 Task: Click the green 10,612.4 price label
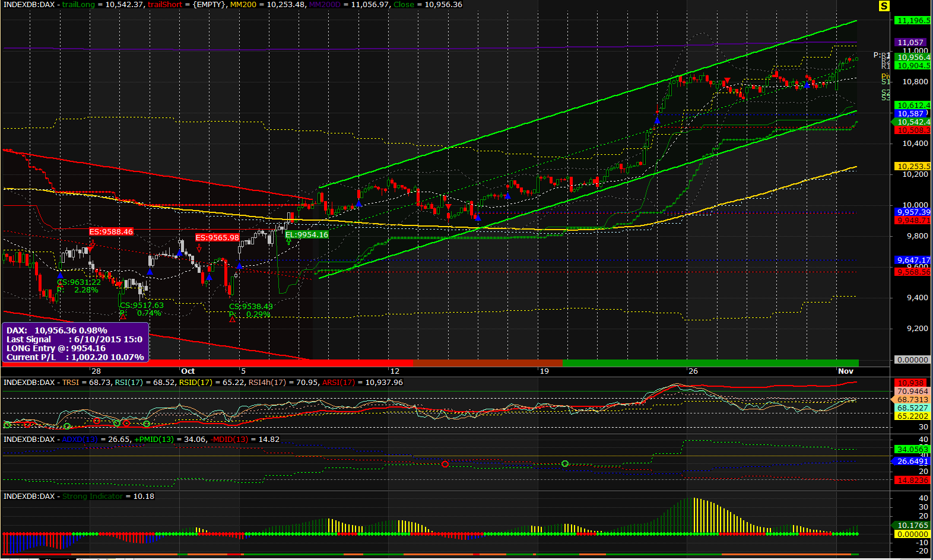pos(913,105)
